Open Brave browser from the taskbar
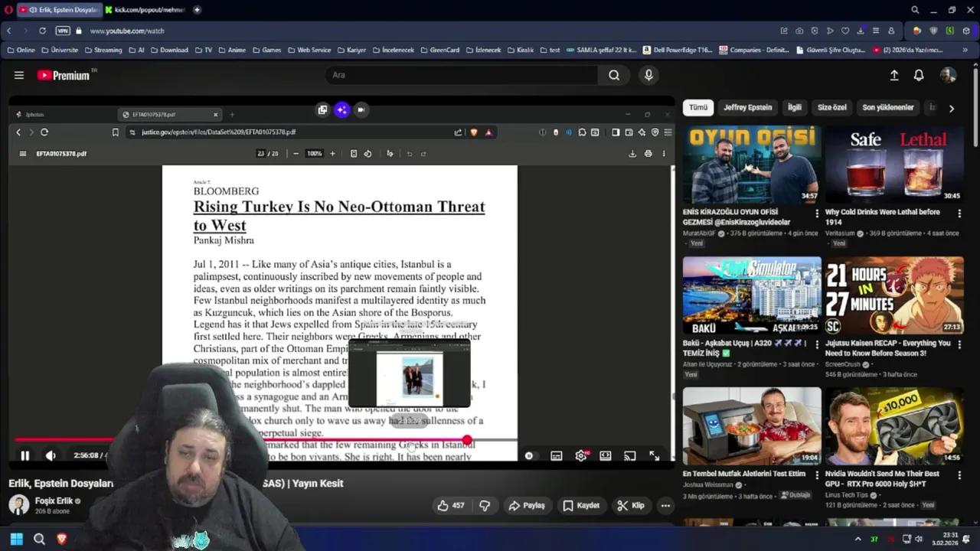This screenshot has height=551, width=980. 62,539
